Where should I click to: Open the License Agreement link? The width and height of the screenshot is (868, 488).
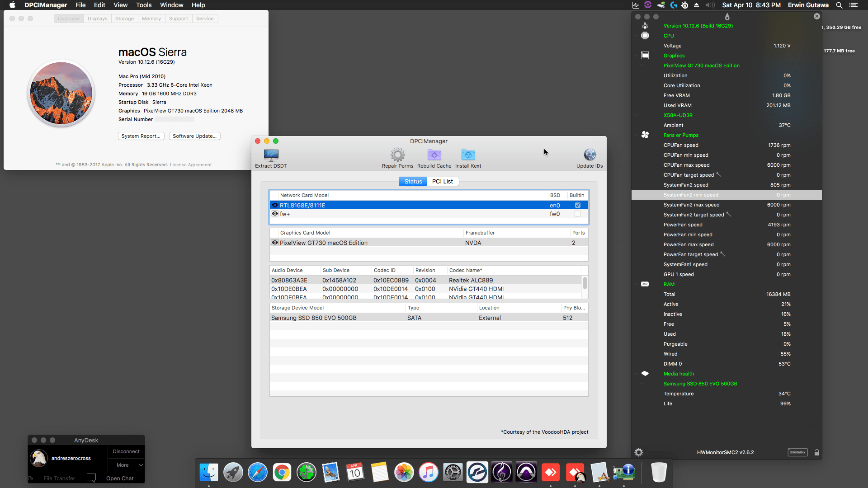tap(191, 165)
